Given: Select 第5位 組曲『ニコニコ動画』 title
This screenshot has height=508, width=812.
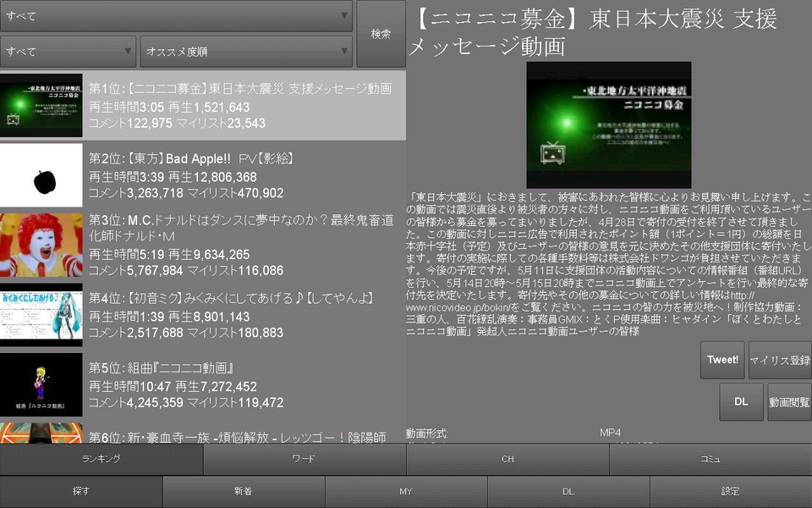Looking at the screenshot, I should pyautogui.click(x=162, y=368).
